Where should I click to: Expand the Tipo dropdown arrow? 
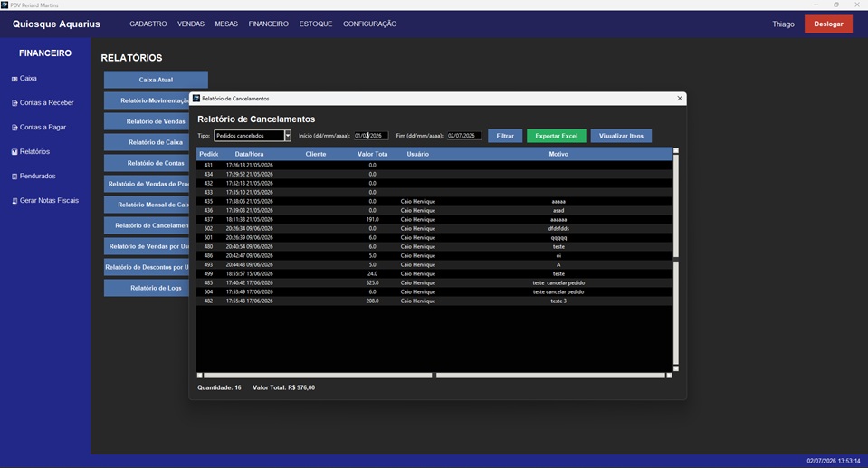click(x=287, y=136)
